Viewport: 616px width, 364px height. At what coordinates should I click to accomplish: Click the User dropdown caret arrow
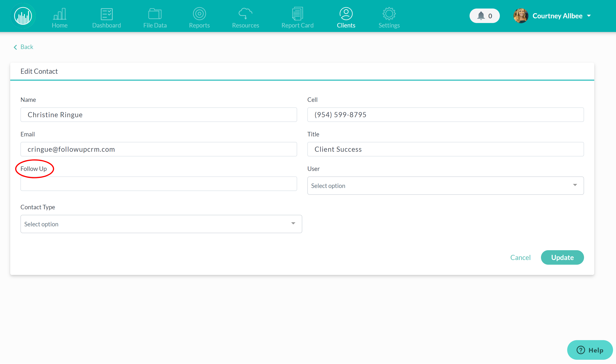coord(575,185)
